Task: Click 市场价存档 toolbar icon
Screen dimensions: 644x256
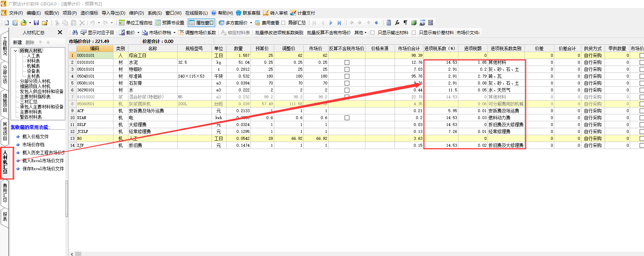Action: click(x=145, y=32)
